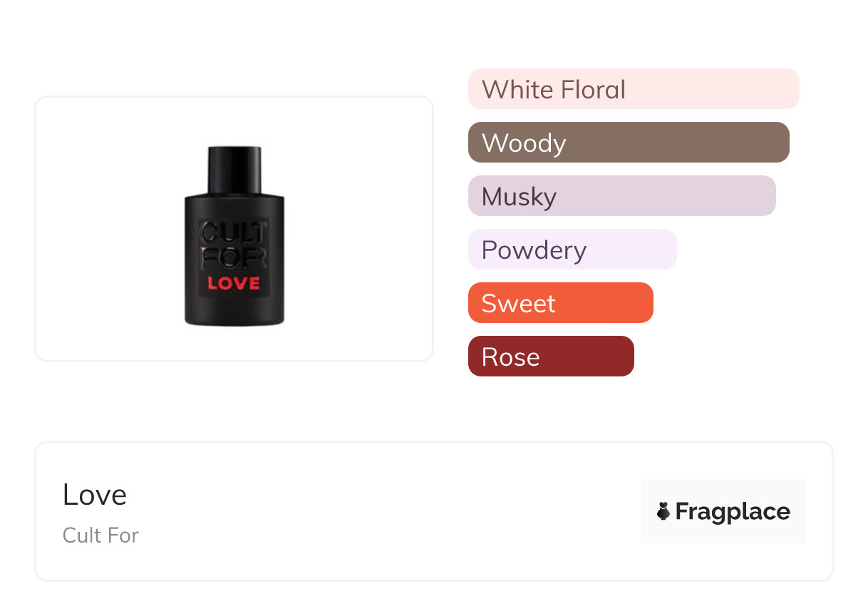Select the brown Woody accord bar

[x=628, y=143]
